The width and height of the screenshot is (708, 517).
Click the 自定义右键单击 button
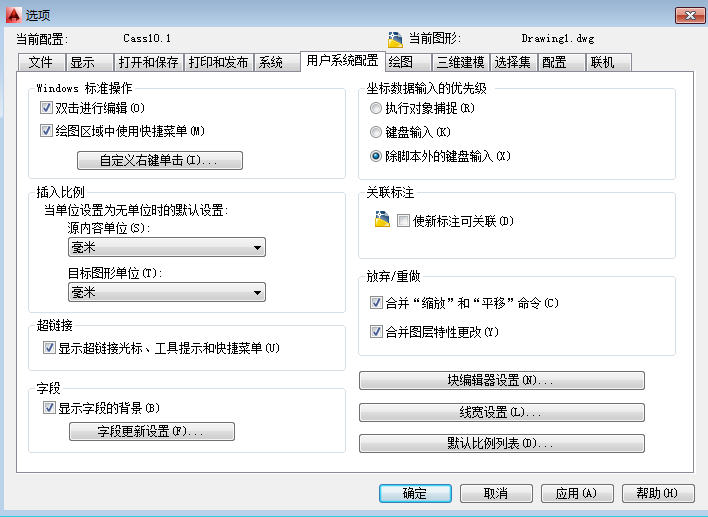[160, 160]
